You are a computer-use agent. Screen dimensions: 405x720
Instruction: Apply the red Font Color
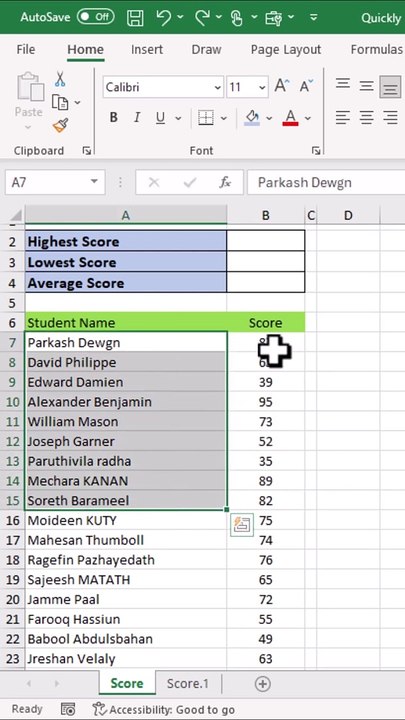(291, 118)
